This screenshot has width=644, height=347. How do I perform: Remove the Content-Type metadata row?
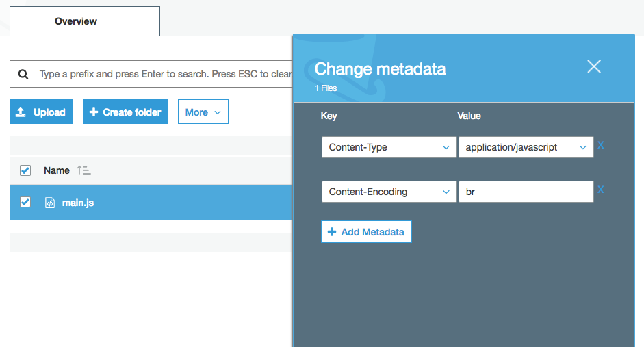[x=600, y=145]
